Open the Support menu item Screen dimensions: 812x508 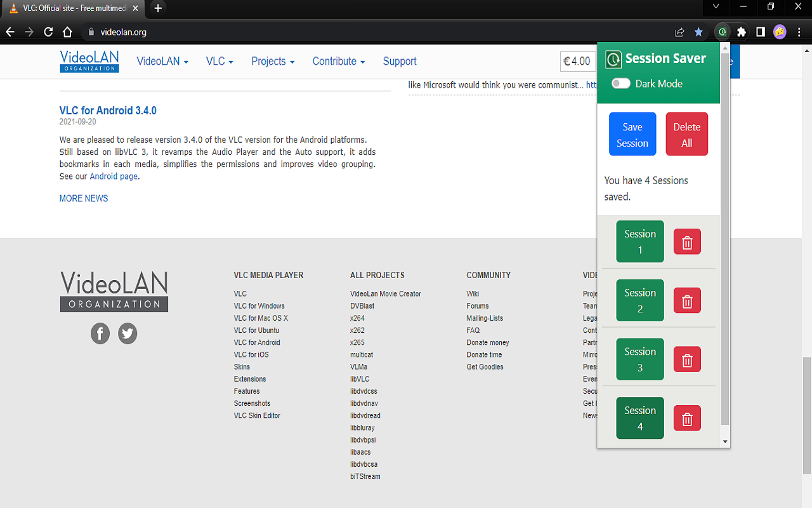400,61
